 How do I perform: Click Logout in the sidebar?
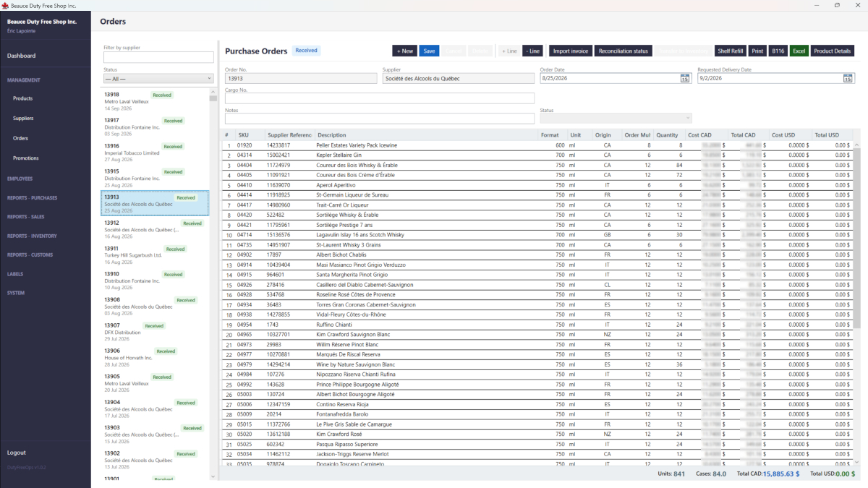[x=17, y=453]
